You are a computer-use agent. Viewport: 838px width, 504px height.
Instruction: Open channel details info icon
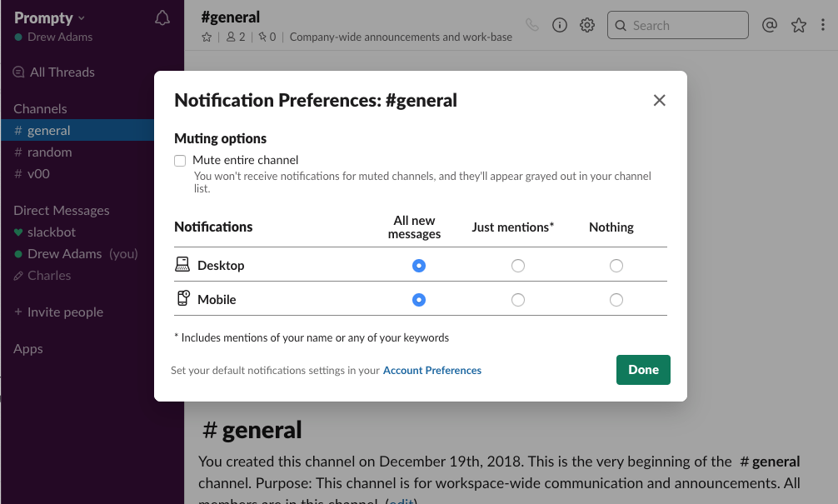coord(560,25)
